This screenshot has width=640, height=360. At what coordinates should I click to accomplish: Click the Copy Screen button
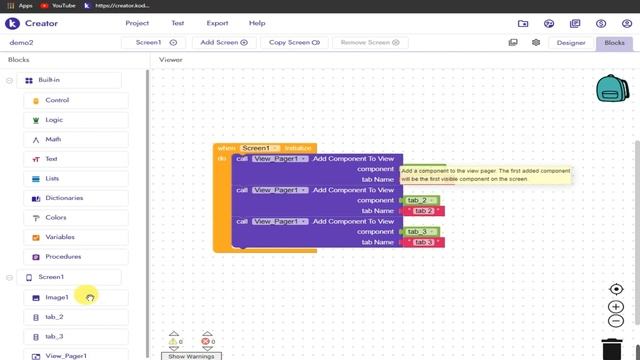pyautogui.click(x=294, y=42)
